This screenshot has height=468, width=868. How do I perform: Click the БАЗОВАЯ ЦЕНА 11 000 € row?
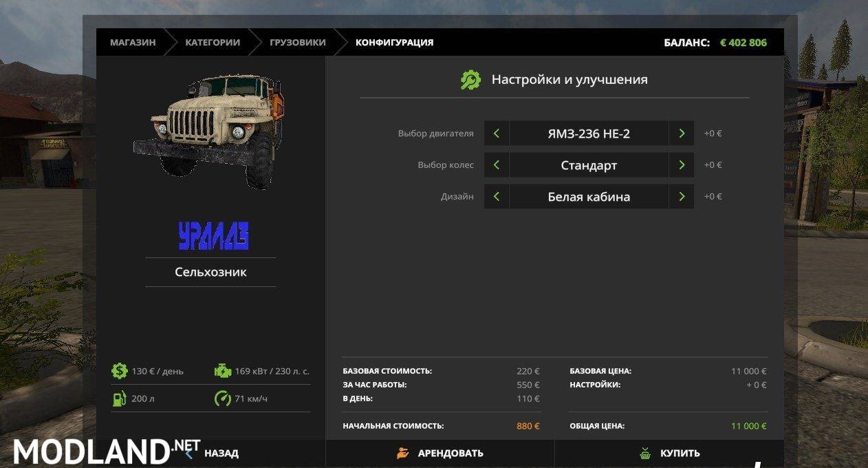coord(668,371)
